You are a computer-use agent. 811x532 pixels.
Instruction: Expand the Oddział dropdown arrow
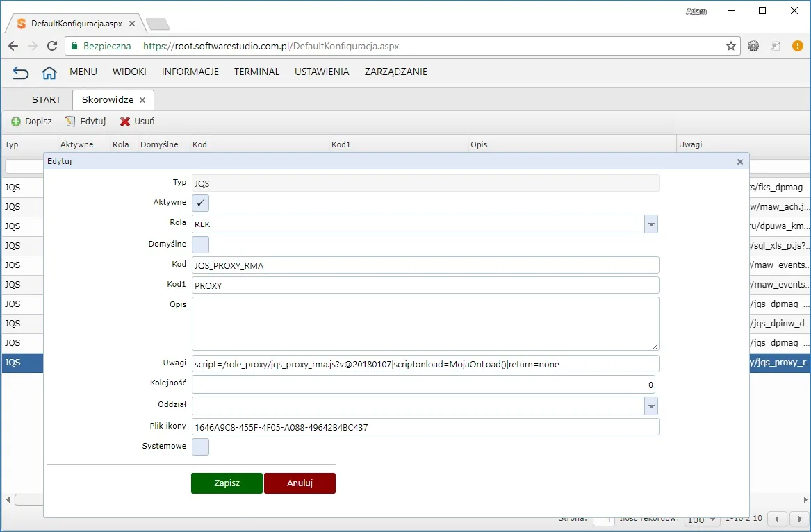click(651, 406)
